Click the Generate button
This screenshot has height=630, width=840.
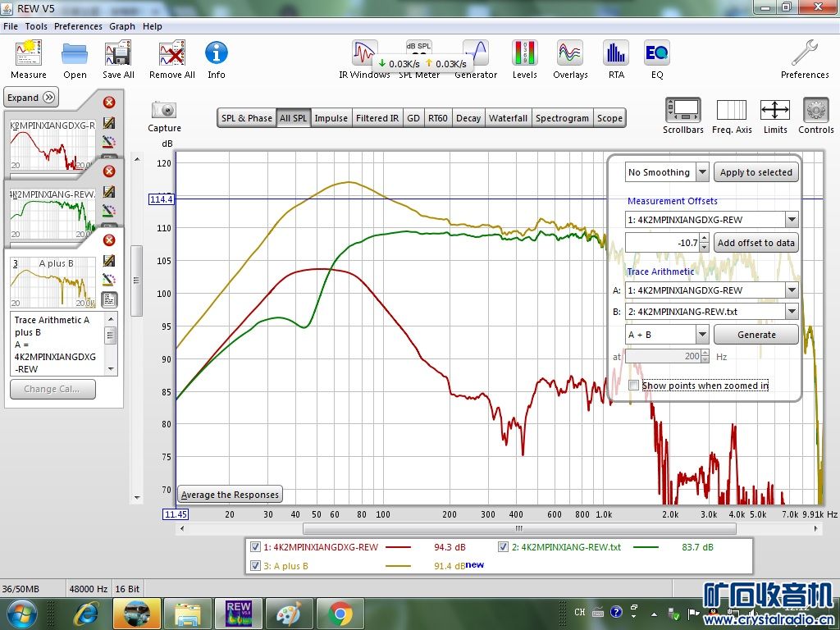(x=756, y=335)
